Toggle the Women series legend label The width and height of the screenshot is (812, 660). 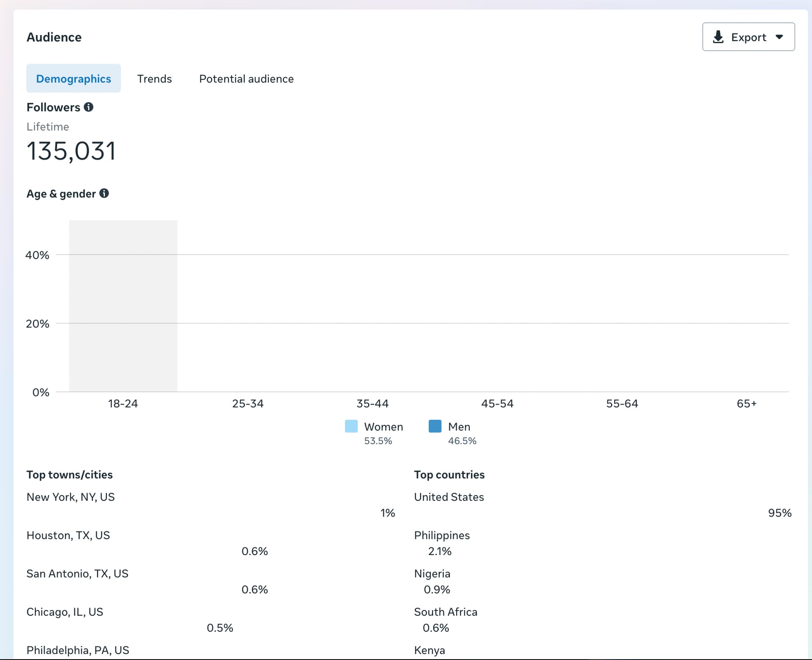(x=383, y=426)
